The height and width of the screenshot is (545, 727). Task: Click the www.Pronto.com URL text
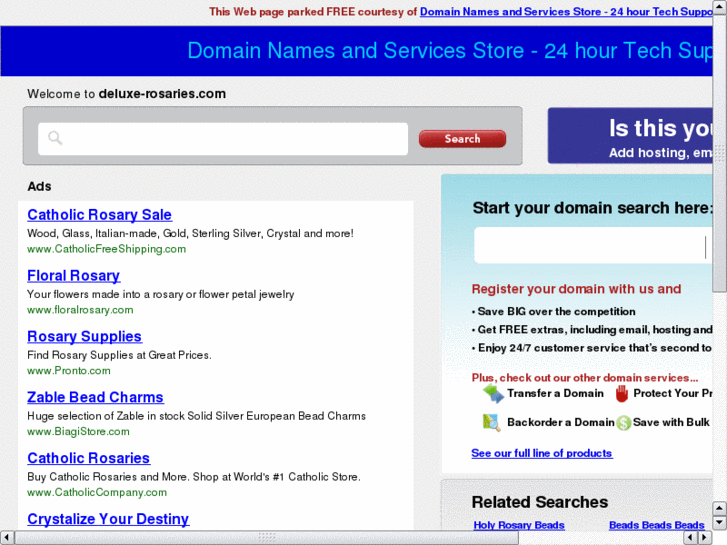tap(69, 371)
